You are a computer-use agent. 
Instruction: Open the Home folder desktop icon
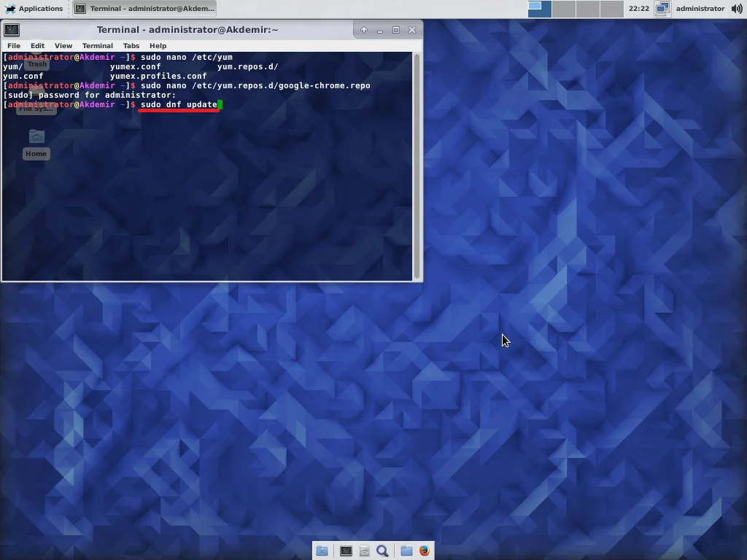click(36, 144)
